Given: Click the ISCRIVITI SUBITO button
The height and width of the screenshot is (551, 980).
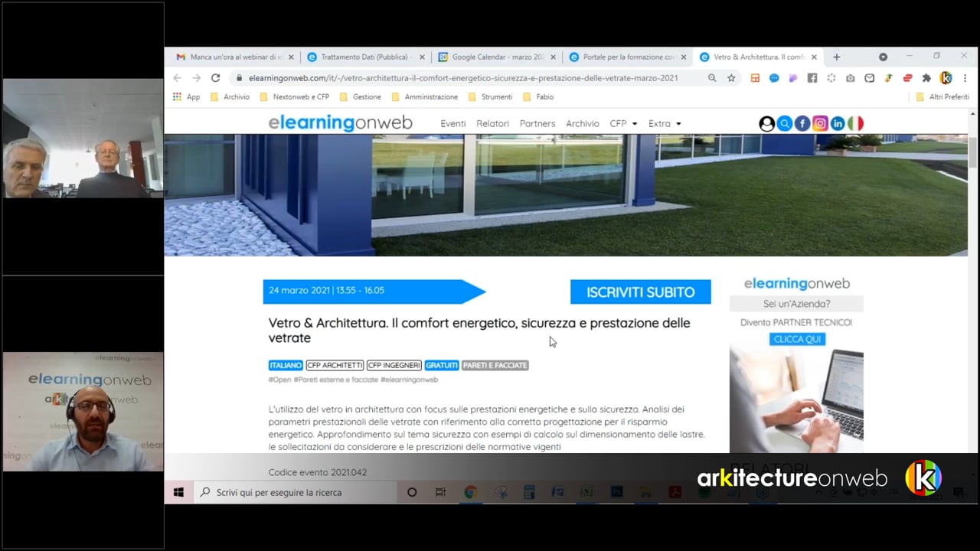Looking at the screenshot, I should pos(641,292).
